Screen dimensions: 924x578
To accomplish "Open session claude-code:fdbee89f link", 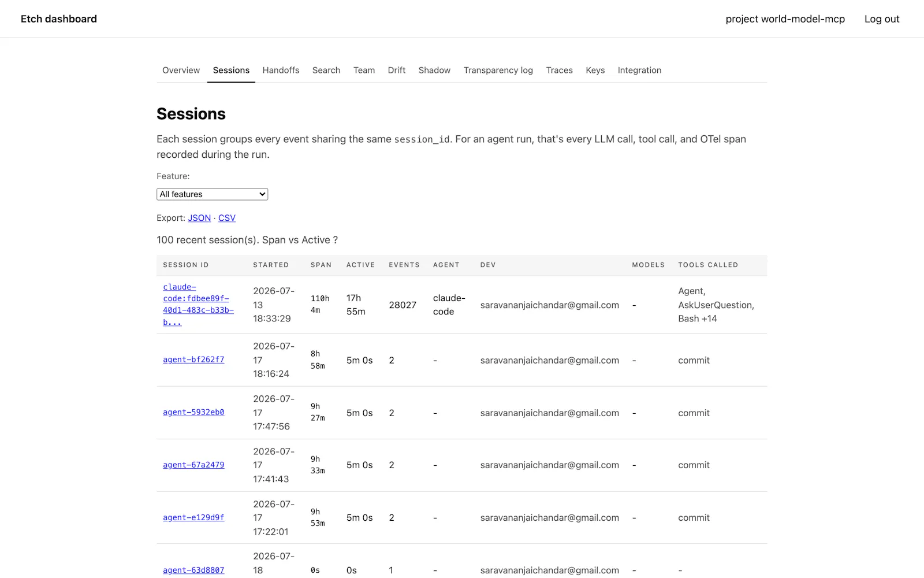I will tap(198, 305).
